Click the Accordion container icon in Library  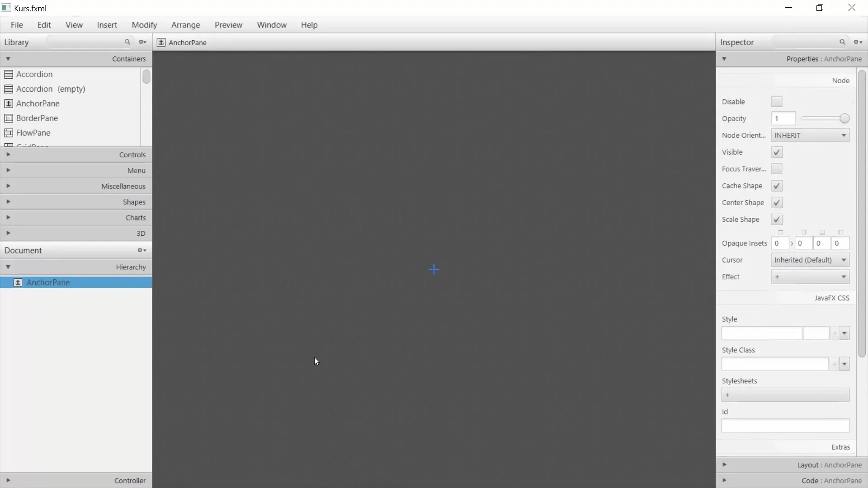tap(9, 74)
